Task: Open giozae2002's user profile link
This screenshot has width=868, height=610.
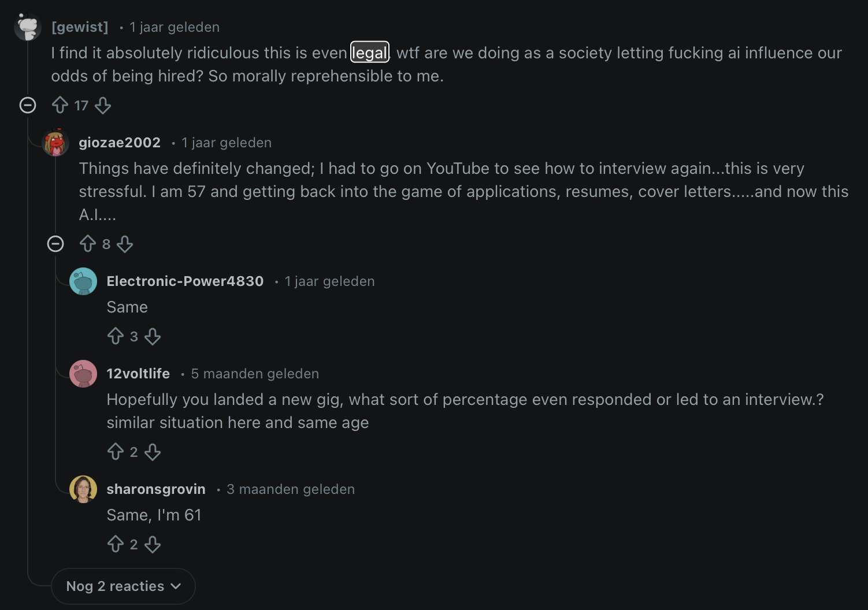Action: 120,143
